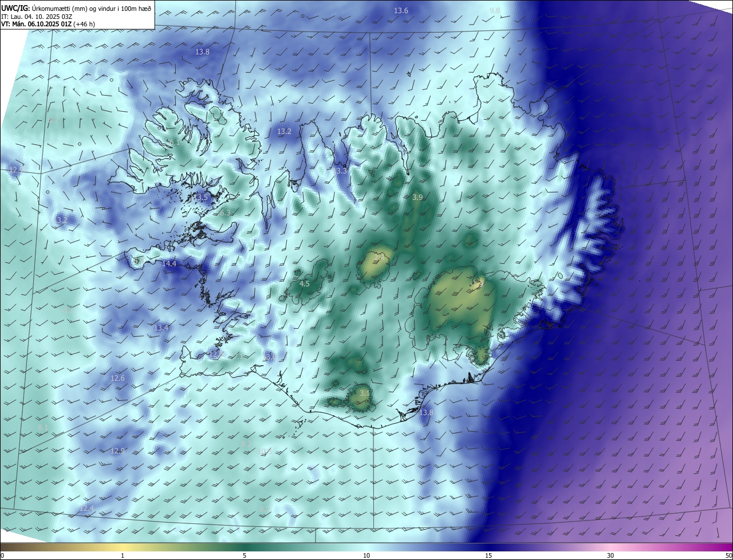
Task: Click the 13.8 label on the south coast
Action: click(426, 412)
